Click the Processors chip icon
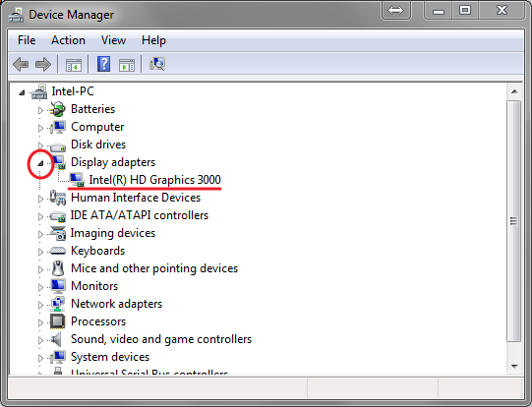Screen dimensions: 532x407 pos(58,321)
